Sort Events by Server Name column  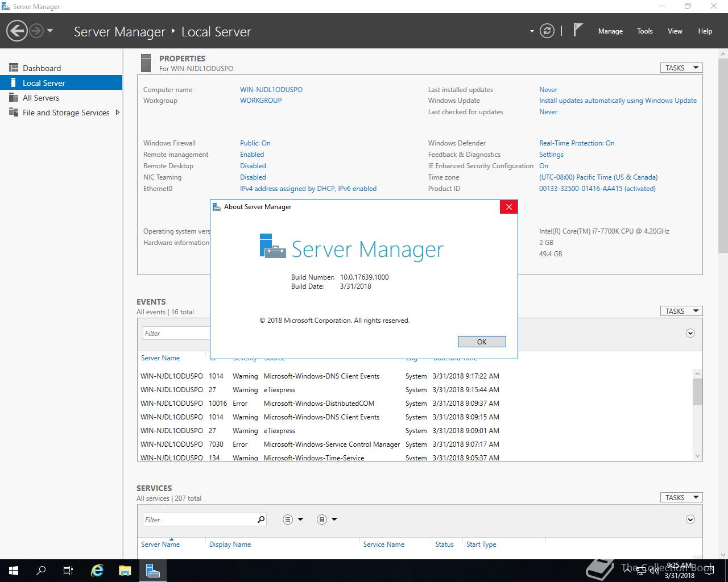(160, 358)
